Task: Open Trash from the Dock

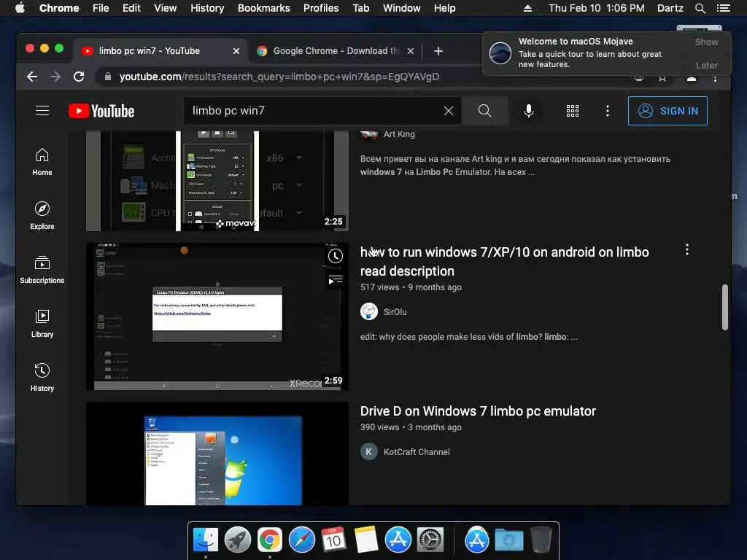Action: [x=541, y=540]
